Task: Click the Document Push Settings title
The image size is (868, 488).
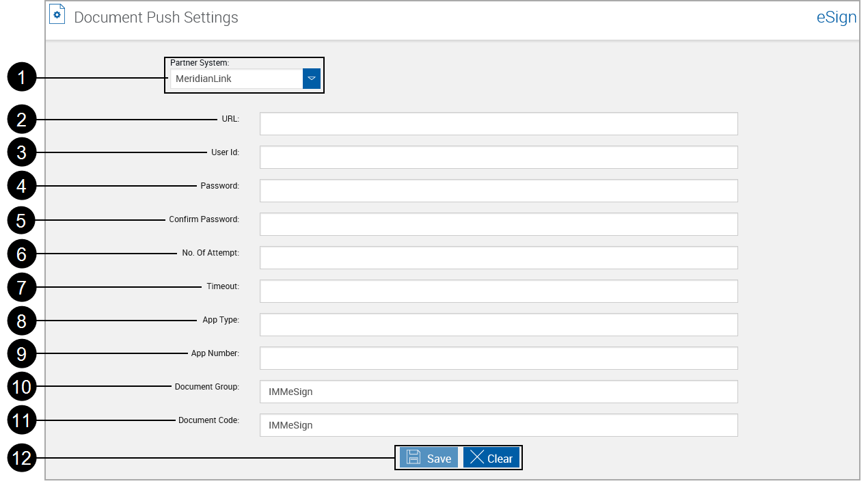Action: (x=156, y=17)
